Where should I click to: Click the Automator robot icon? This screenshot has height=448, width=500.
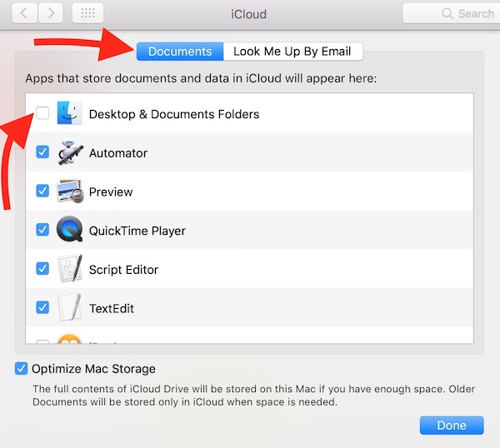click(69, 153)
